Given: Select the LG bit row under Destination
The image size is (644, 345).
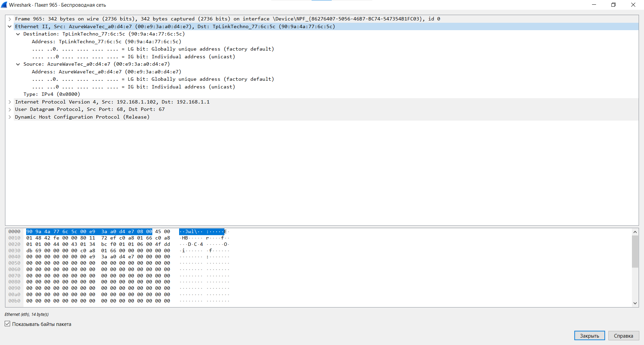Looking at the screenshot, I should coord(153,49).
